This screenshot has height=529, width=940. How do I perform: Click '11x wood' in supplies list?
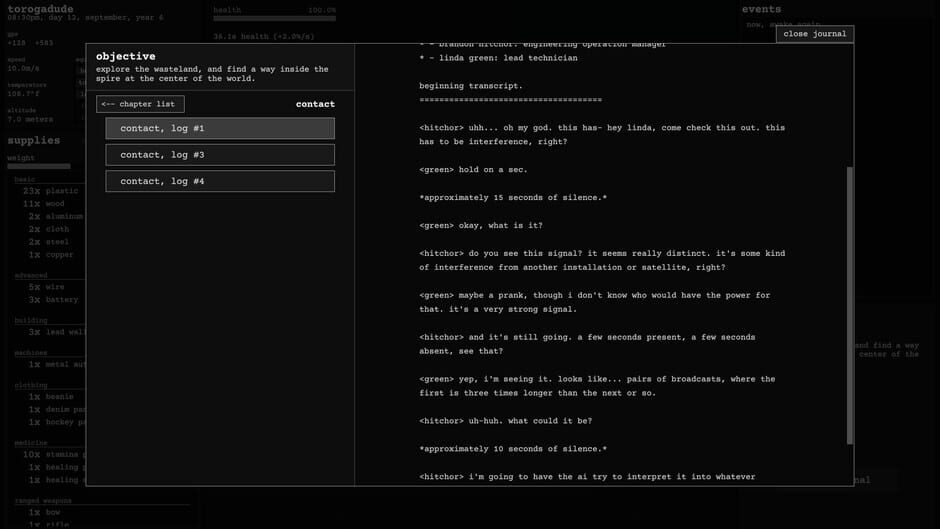click(x=44, y=204)
